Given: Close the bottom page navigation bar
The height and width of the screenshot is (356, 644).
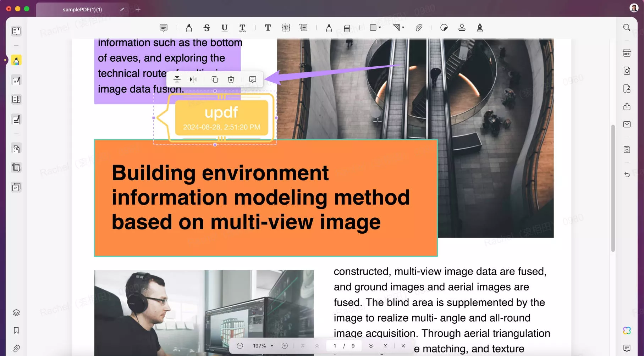Looking at the screenshot, I should click(x=403, y=346).
